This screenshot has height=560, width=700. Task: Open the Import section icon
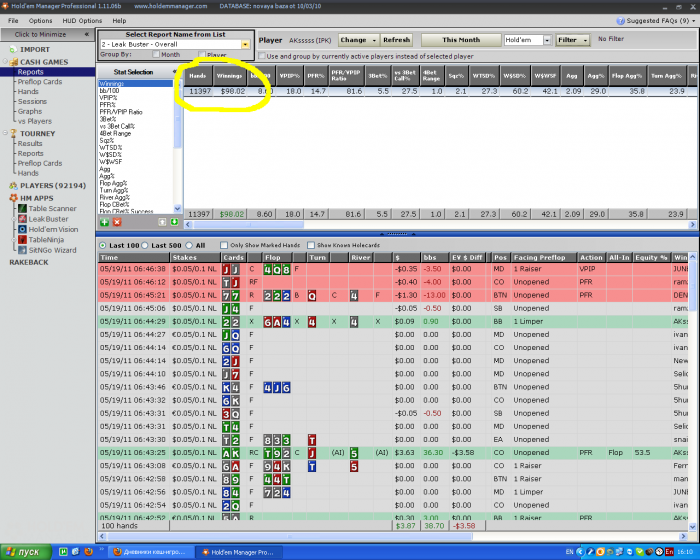point(13,50)
